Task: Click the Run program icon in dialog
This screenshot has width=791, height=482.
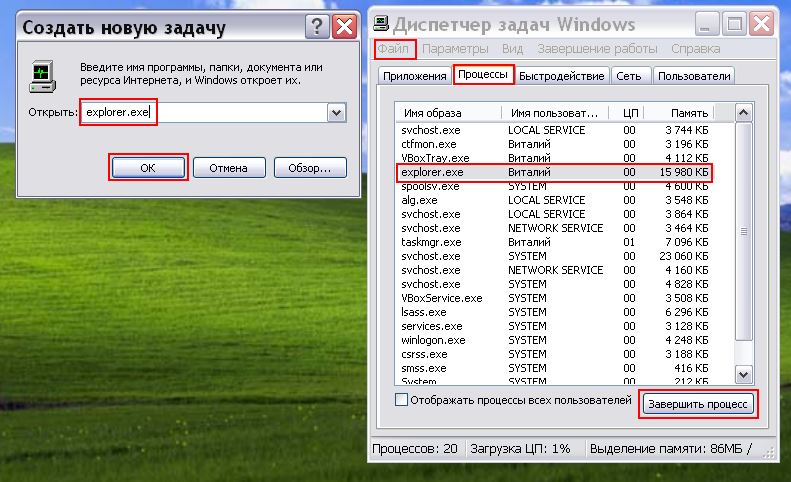Action: point(42,77)
